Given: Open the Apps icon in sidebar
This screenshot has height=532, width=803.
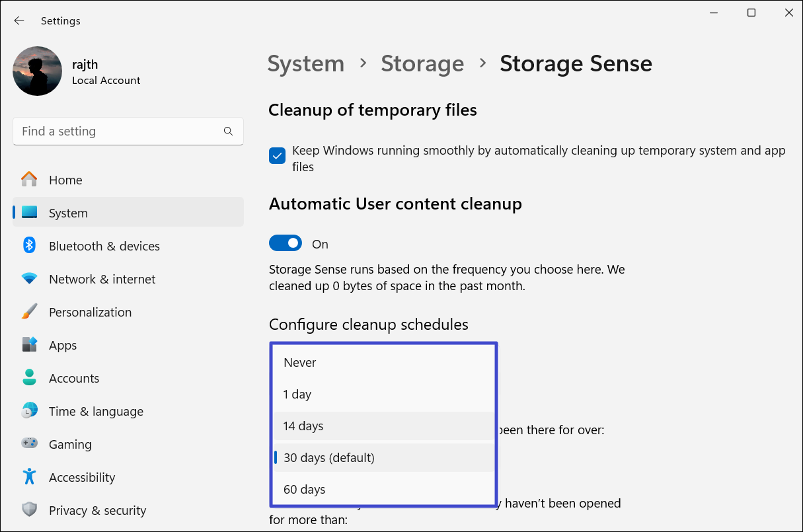Looking at the screenshot, I should coord(29,345).
